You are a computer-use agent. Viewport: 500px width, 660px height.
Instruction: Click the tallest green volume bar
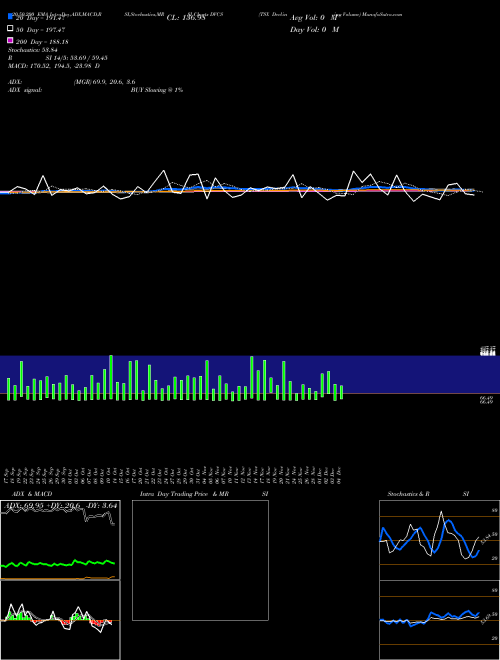pos(111,377)
